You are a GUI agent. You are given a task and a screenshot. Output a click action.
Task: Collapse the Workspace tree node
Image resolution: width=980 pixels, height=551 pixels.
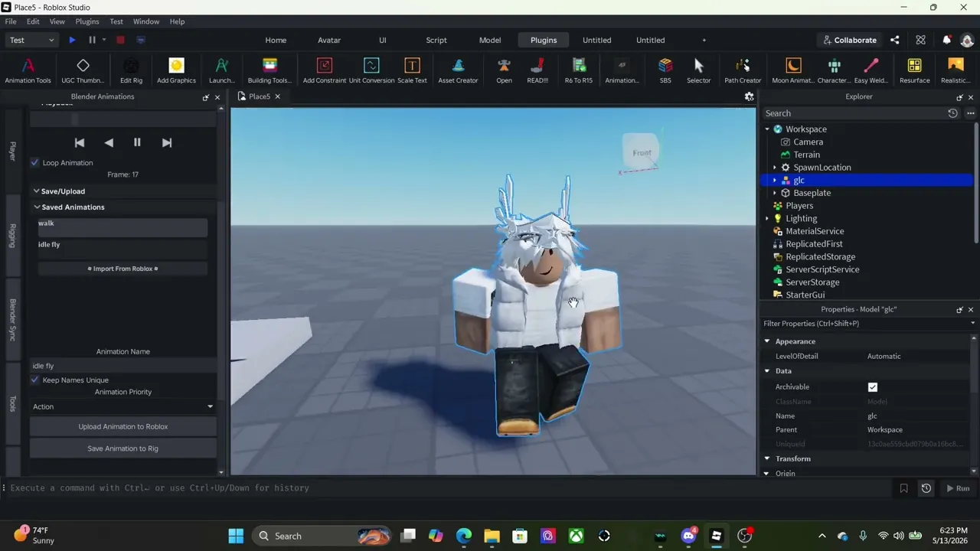click(x=767, y=129)
